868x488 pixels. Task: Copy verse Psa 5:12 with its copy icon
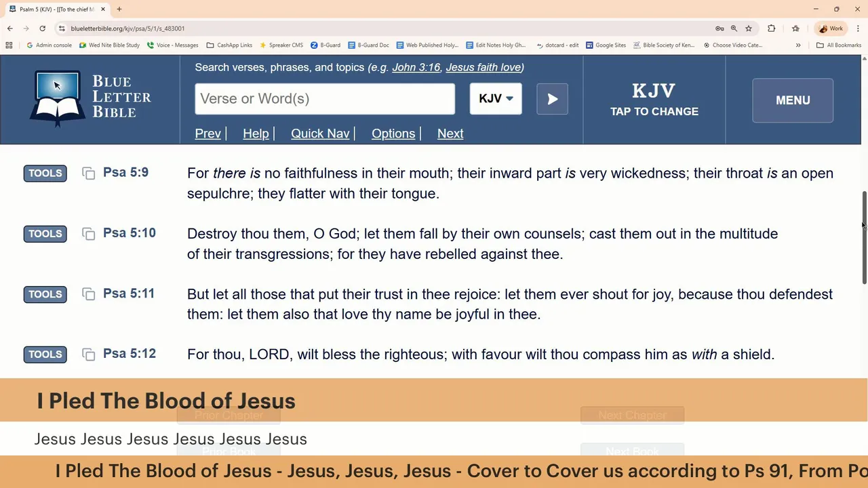pos(88,354)
